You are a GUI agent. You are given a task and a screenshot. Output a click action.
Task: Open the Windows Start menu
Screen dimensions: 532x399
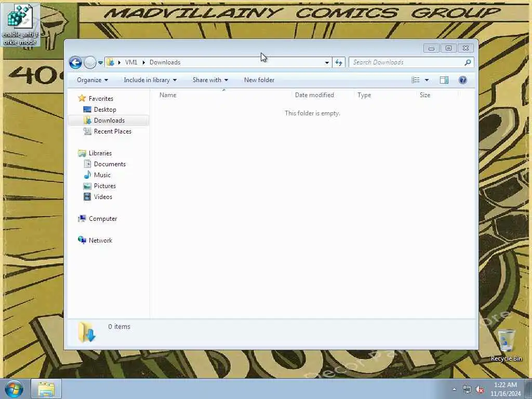(x=14, y=389)
